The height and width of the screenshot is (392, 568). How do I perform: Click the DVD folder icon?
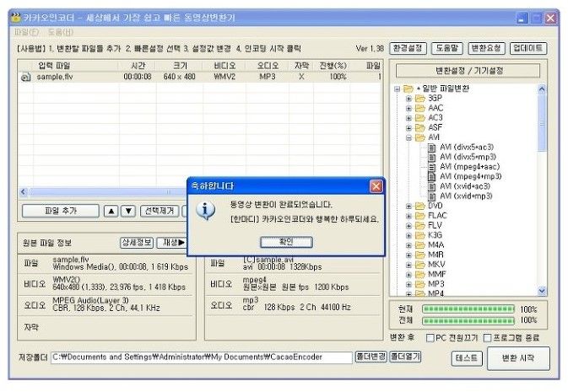(419, 206)
